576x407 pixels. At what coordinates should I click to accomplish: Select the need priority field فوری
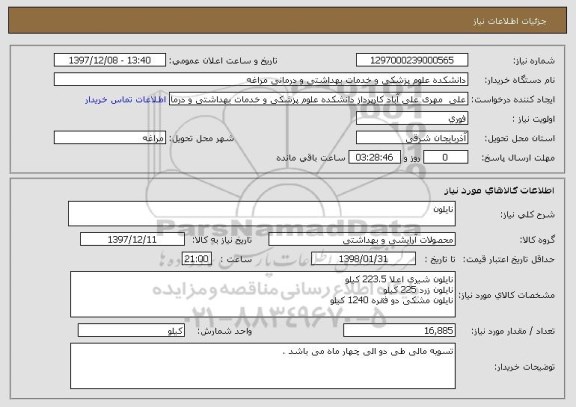[412, 118]
